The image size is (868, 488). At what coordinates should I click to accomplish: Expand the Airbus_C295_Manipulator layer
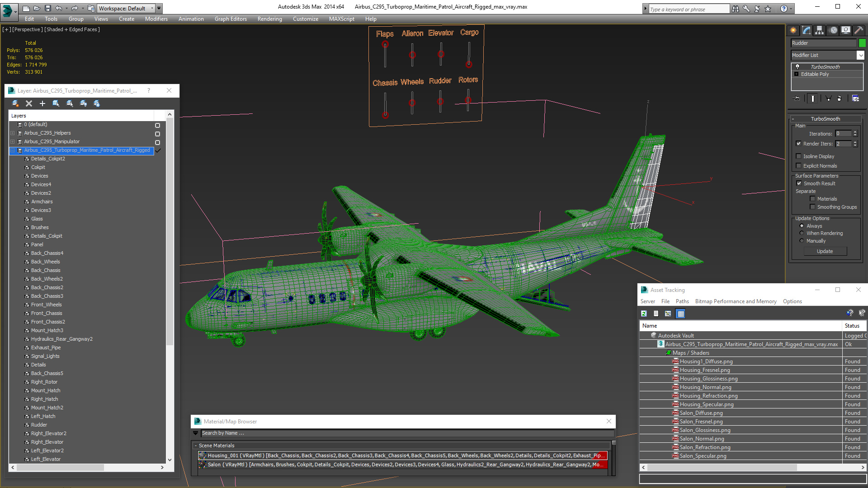(x=13, y=142)
